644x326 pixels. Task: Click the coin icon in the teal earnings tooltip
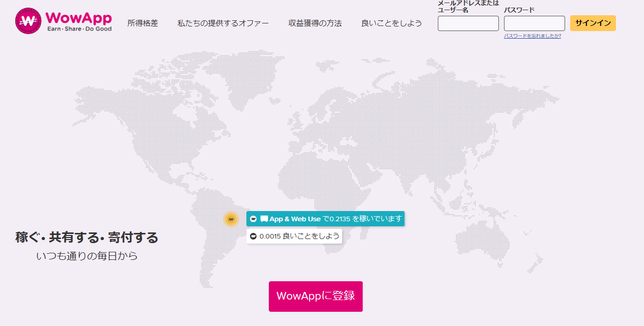click(254, 219)
